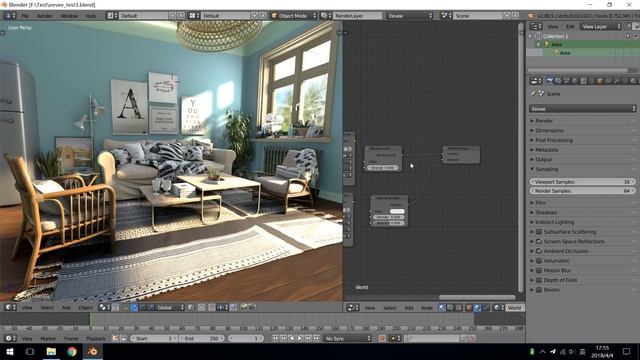Open the outliner editor type selector
Screen dimensions: 640x360
point(536,27)
